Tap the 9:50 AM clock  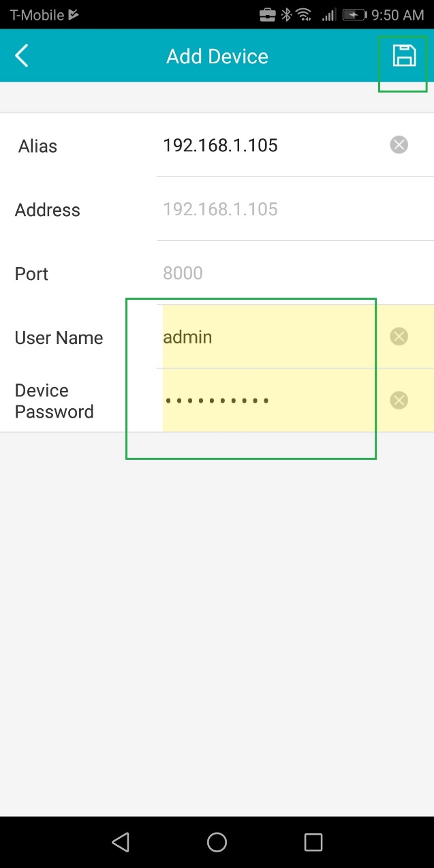click(397, 14)
